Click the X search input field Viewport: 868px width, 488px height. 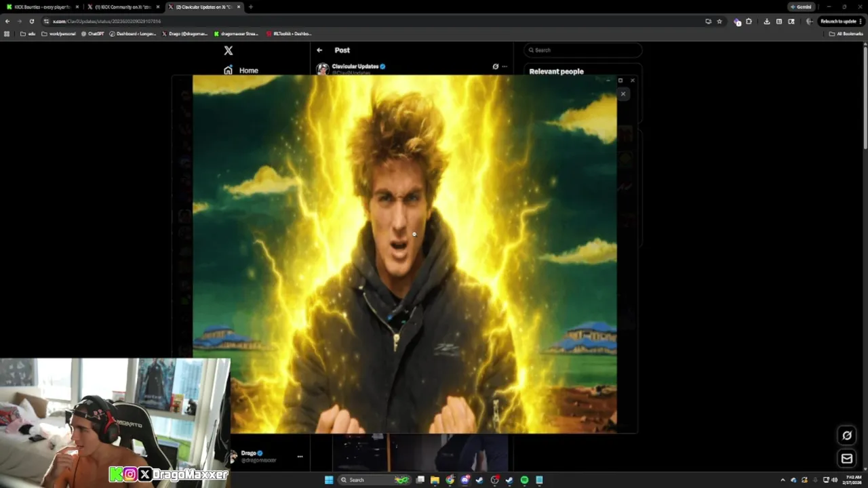[583, 50]
